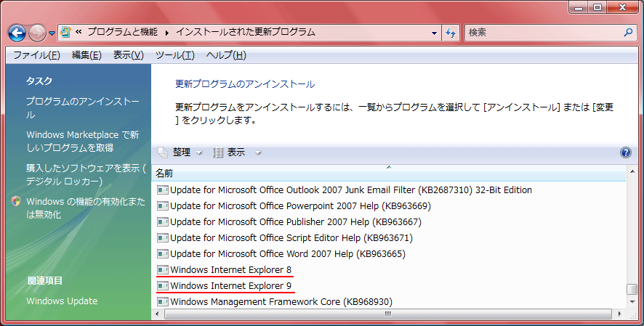Screen dimensions: 644x326
Task: Click icon of Windows Internet Explorer 9
Action: click(163, 286)
